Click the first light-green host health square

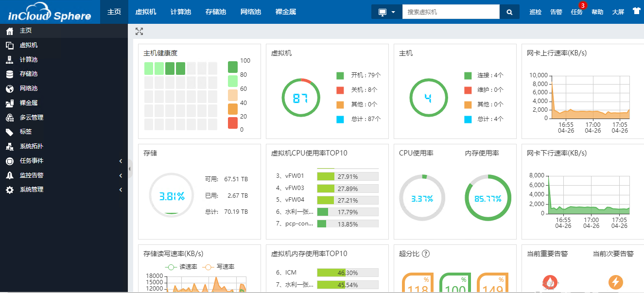(x=149, y=69)
